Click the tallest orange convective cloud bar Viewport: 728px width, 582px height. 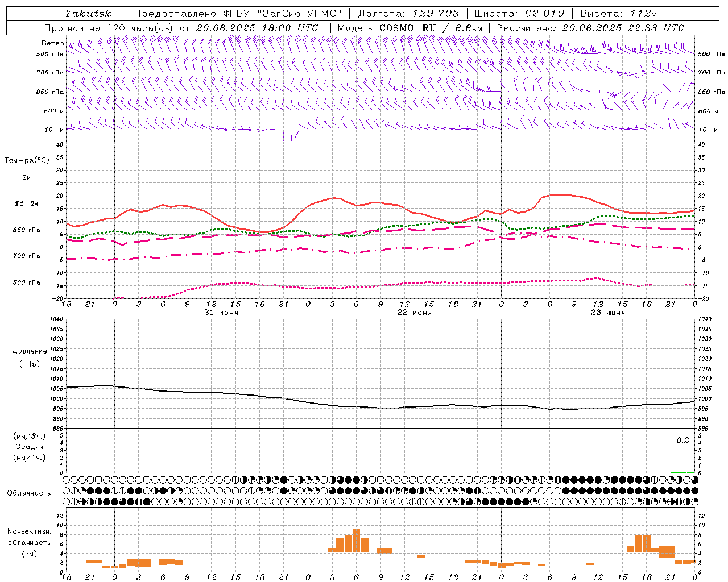pos(357,540)
